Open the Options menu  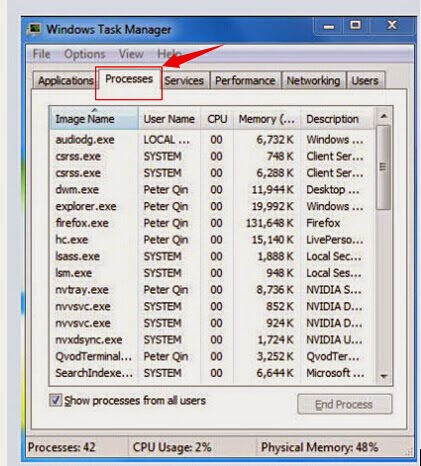tap(85, 54)
